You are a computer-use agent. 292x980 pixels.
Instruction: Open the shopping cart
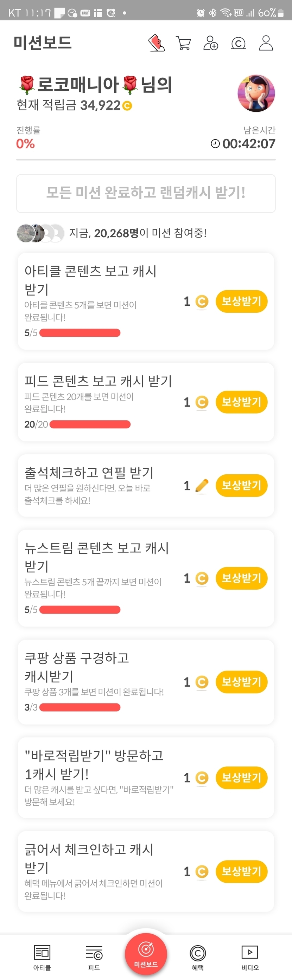click(183, 43)
